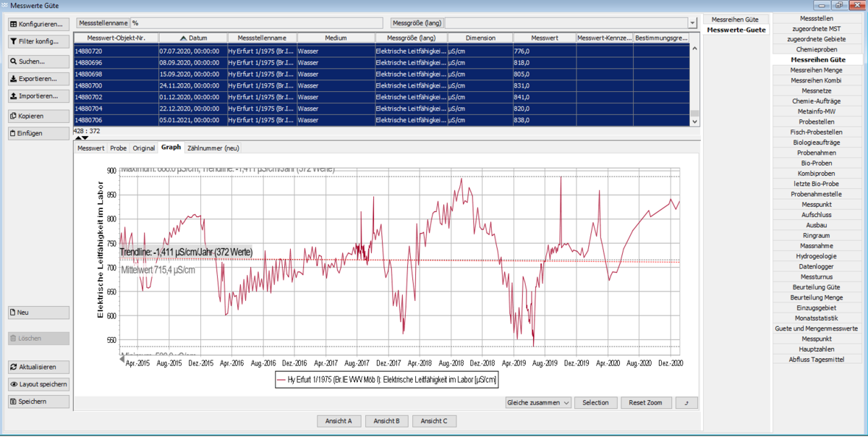868x437 pixels.
Task: Switch to Ansicht C
Action: 435,420
